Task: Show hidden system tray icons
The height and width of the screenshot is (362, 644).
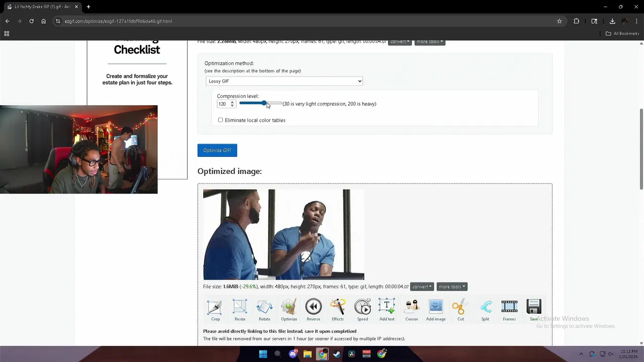Action: [581, 354]
